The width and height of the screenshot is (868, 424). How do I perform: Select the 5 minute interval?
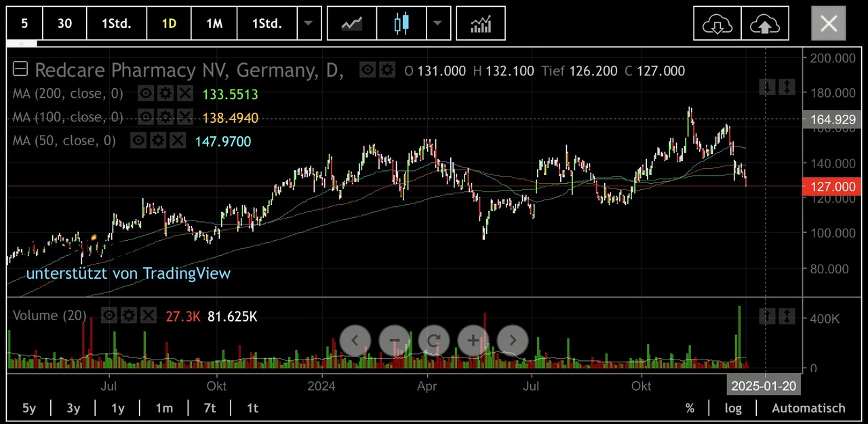click(24, 24)
